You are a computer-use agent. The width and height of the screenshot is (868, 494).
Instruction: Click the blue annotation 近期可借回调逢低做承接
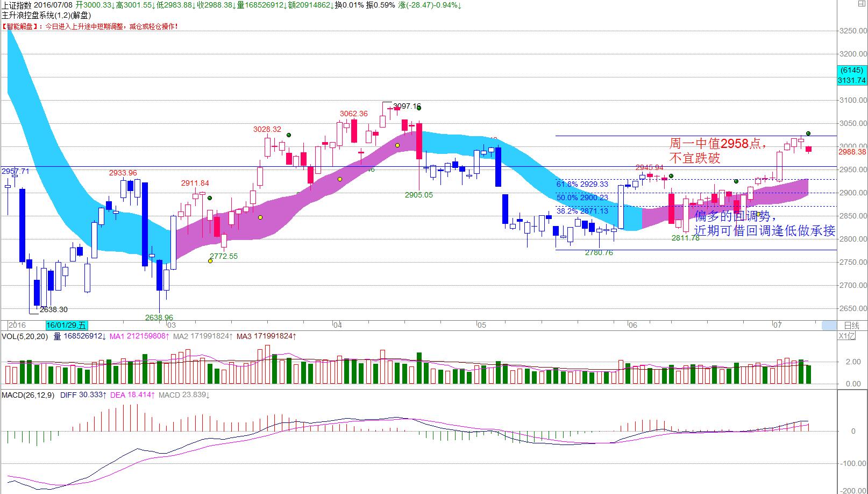[x=764, y=231]
